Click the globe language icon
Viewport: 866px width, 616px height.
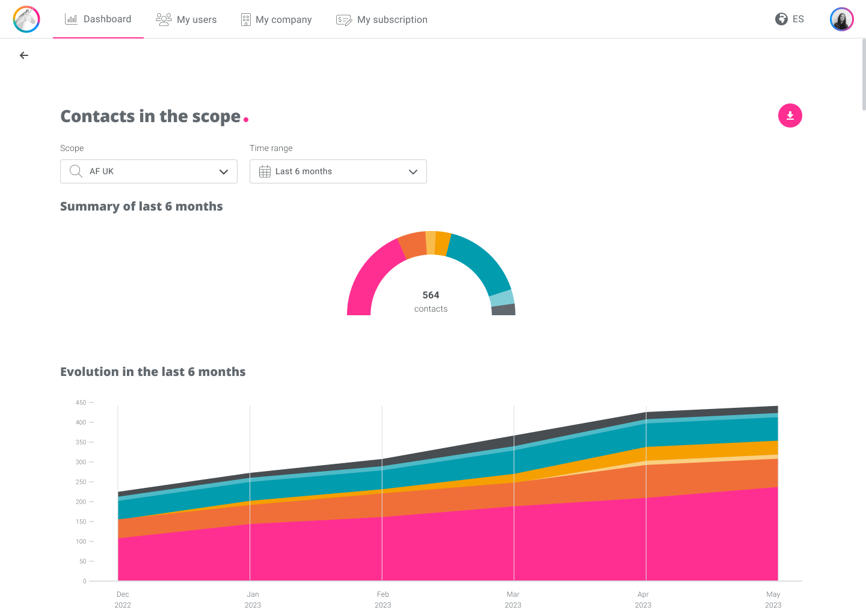(781, 19)
